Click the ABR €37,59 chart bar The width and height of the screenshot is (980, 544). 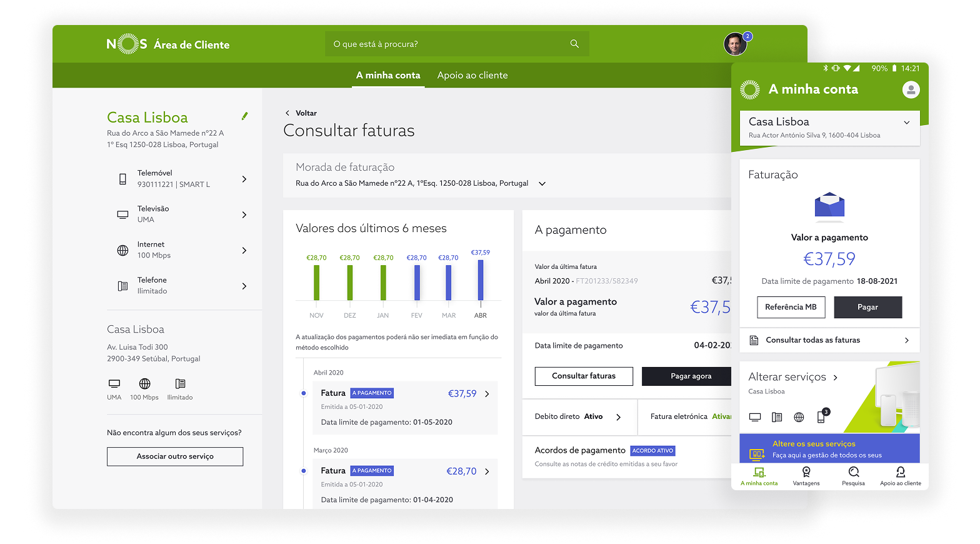(x=481, y=280)
